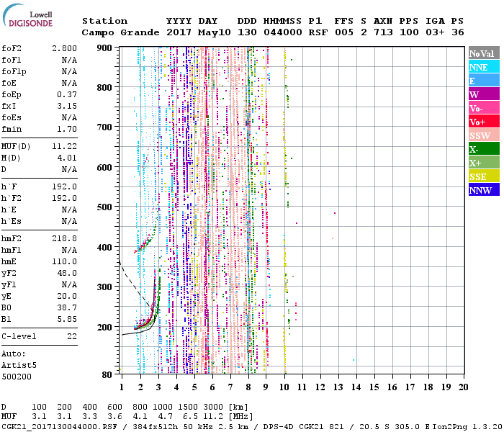Click the 900 km height axis label

tap(104, 48)
